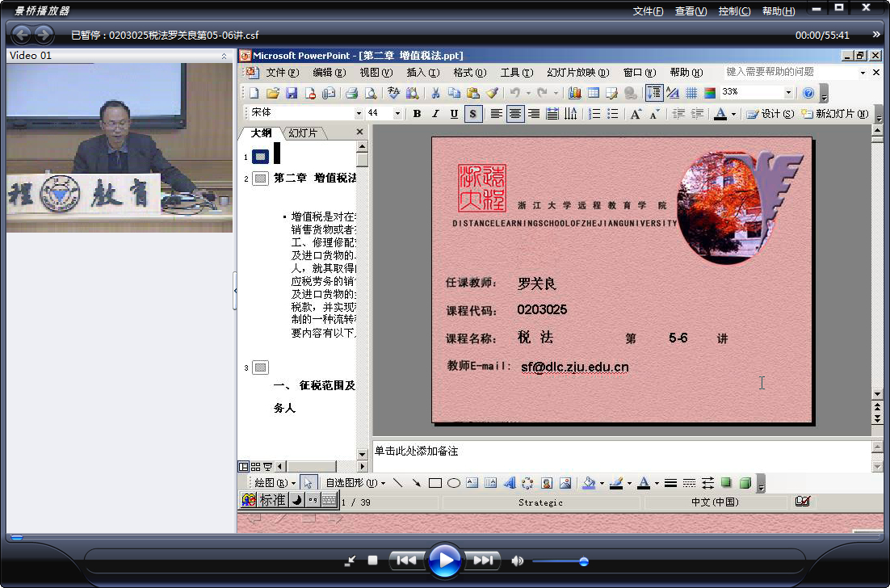This screenshot has height=588, width=890.
Task: Click the Insert Clip Art icon
Action: click(x=547, y=483)
